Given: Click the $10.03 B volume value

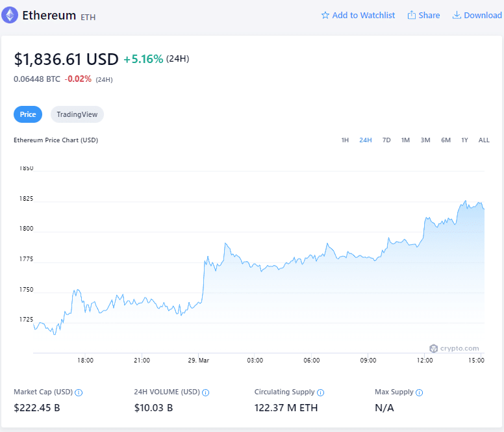Looking at the screenshot, I should click(154, 408).
